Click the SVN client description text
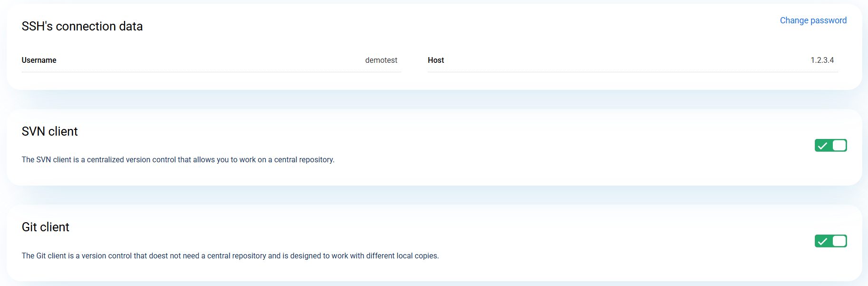The image size is (868, 286). click(x=178, y=160)
